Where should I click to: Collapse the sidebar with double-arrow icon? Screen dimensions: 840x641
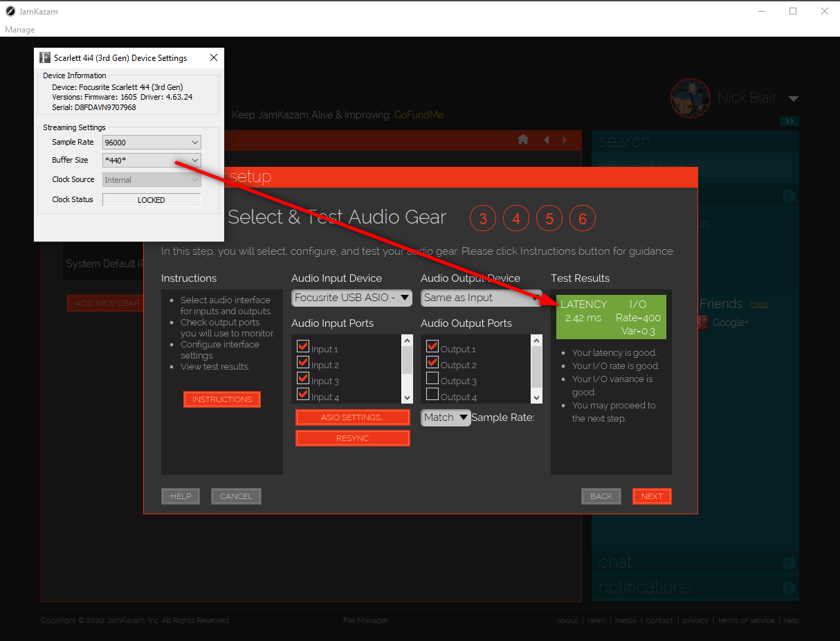(x=789, y=121)
